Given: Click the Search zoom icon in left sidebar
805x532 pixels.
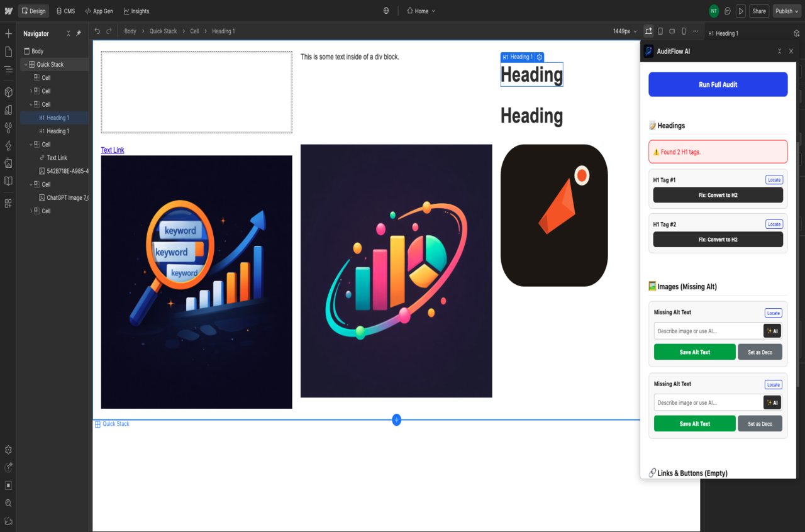Looking at the screenshot, I should pos(8,503).
